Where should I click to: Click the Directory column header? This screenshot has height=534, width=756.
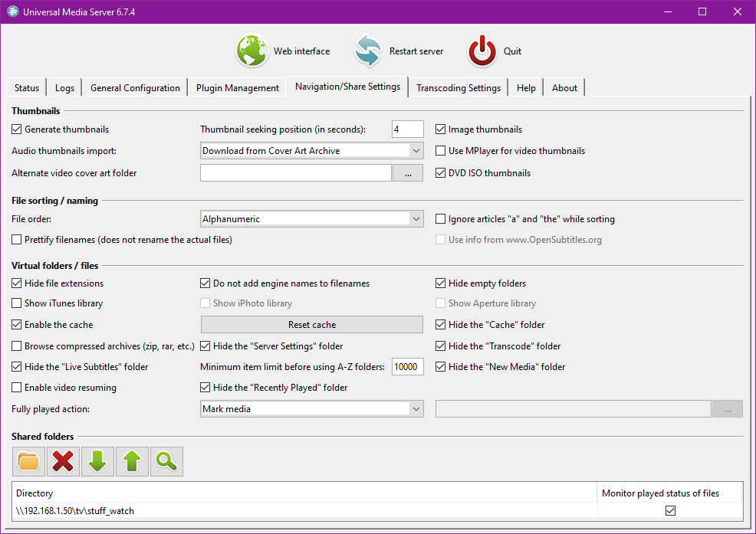point(304,493)
